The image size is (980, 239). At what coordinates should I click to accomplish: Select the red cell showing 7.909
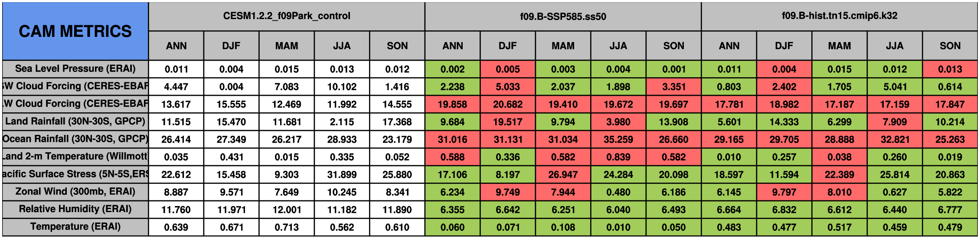(895, 122)
